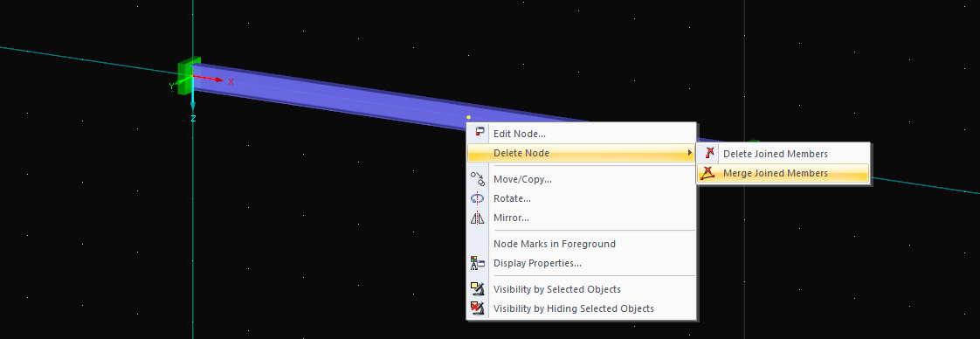980x339 pixels.
Task: Click the Rotate icon
Action: pyautogui.click(x=478, y=198)
